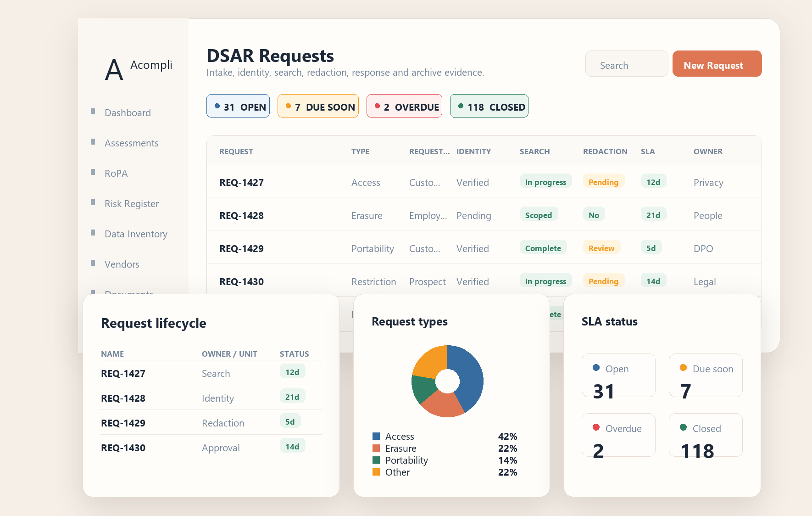812x516 pixels.
Task: Open the RoPA sidebar item
Action: 116,174
